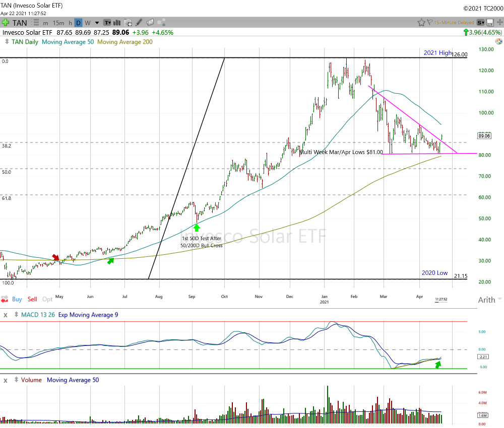This screenshot has height=428, width=504.
Task: Close the MACD pane with X
Action: click(6, 315)
